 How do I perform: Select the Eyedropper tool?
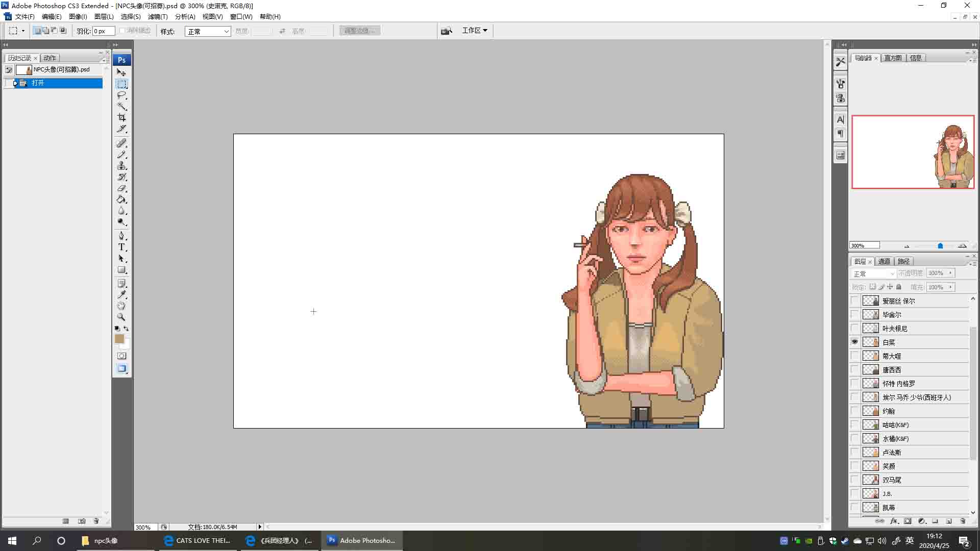coord(121,294)
